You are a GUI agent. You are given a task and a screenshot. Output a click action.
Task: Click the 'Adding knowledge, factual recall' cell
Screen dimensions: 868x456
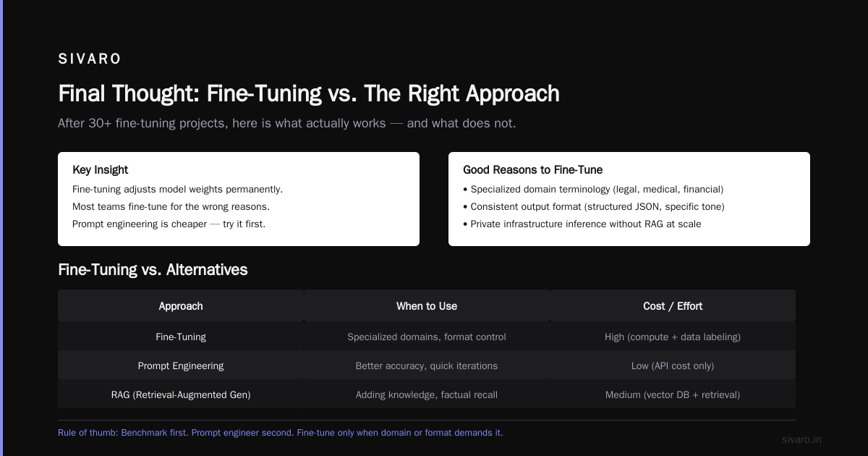(427, 395)
